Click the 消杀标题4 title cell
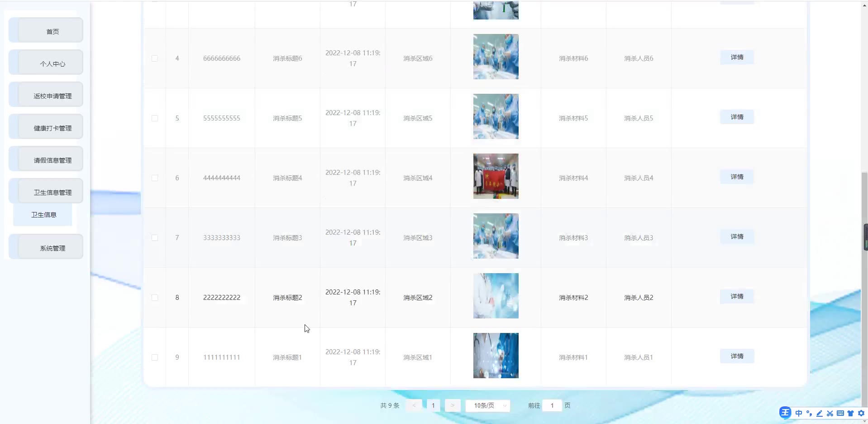The image size is (868, 424). pos(287,178)
